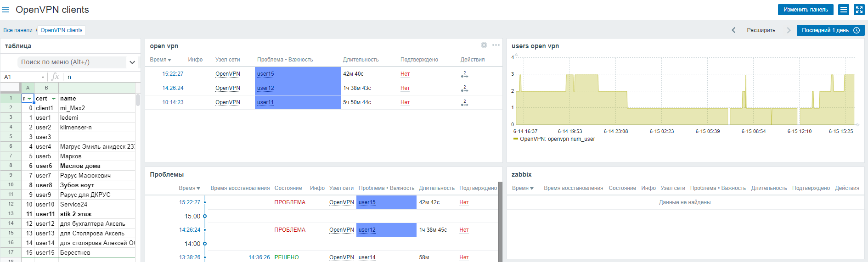
Task: Open dashboard actions menu icon beside Изменить панель
Action: (843, 10)
